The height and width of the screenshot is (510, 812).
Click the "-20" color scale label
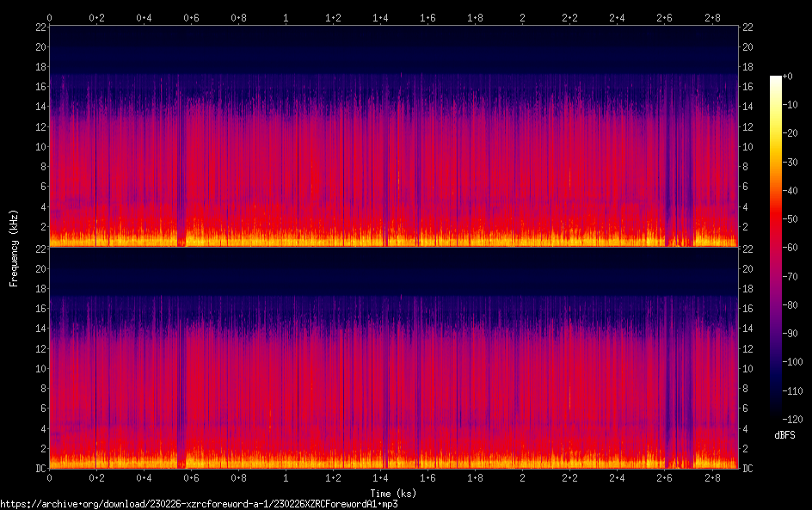(x=790, y=133)
